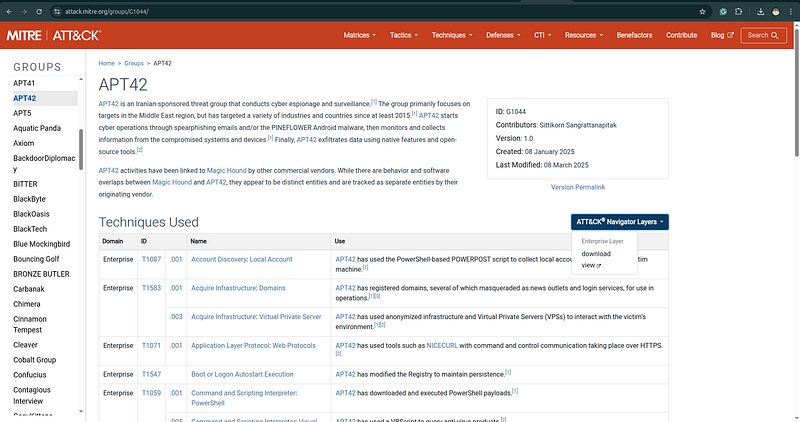Open technique ID T1059

[151, 393]
